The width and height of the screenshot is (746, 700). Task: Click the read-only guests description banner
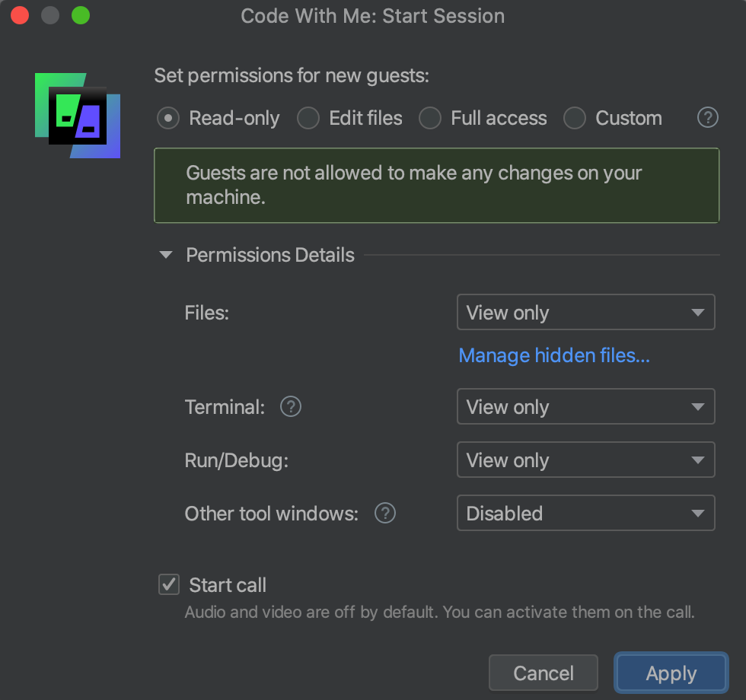(436, 185)
